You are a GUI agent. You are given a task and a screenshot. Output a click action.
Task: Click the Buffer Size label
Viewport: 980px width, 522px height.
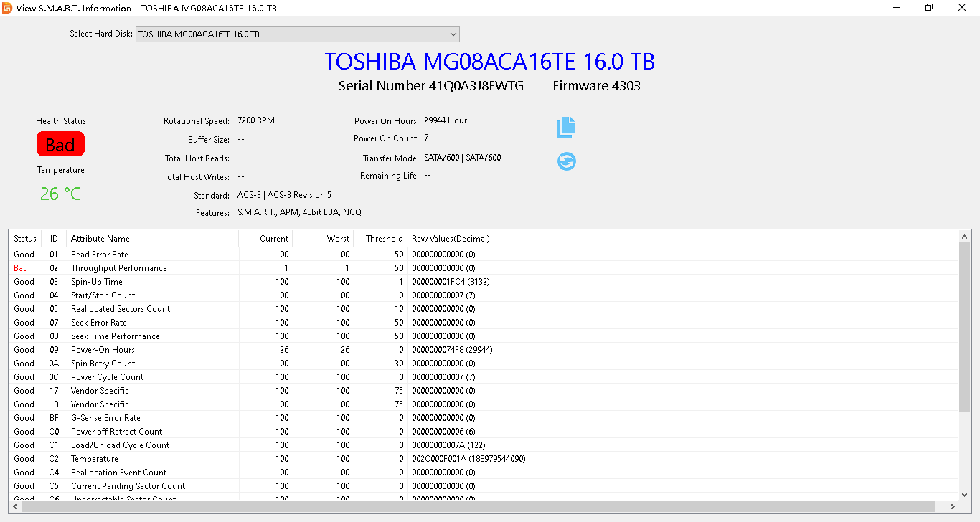click(209, 140)
